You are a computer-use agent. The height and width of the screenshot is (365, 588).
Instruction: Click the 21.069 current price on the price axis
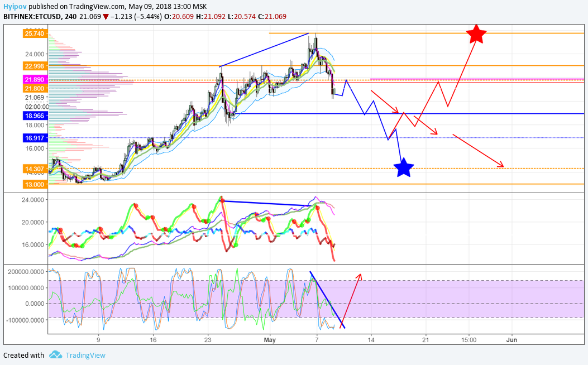click(35, 98)
